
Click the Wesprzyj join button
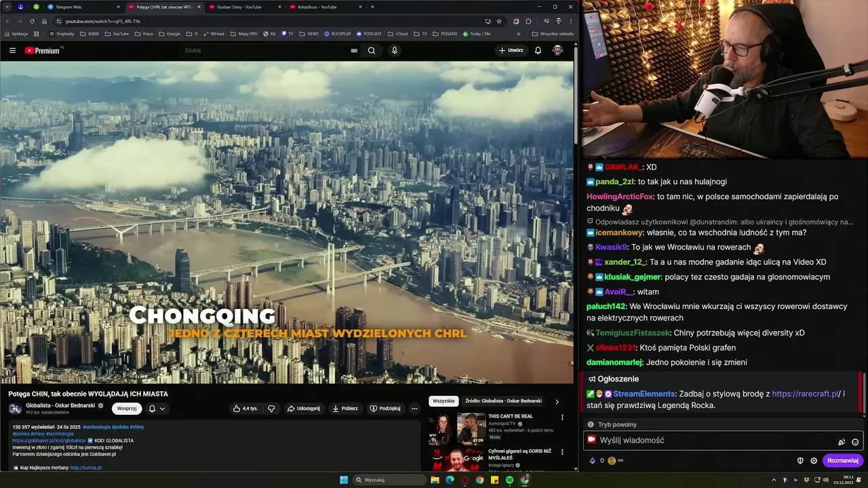point(127,409)
